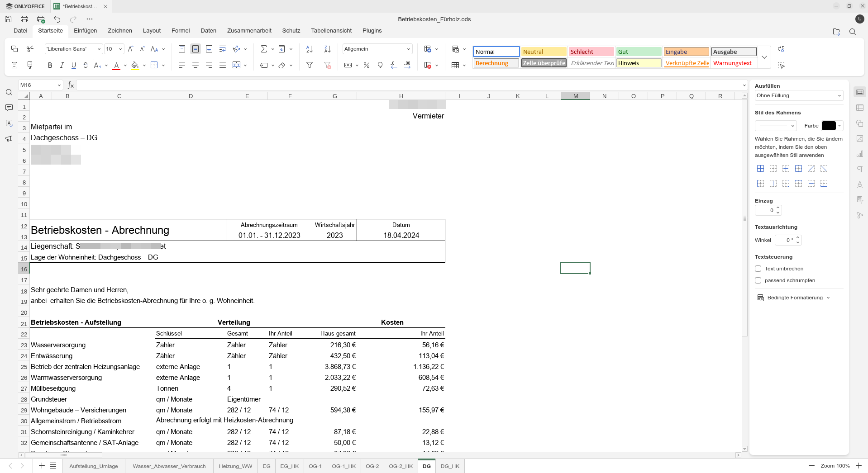Image resolution: width=868 pixels, height=473 pixels.
Task: Open the insert function fx button
Action: [71, 85]
